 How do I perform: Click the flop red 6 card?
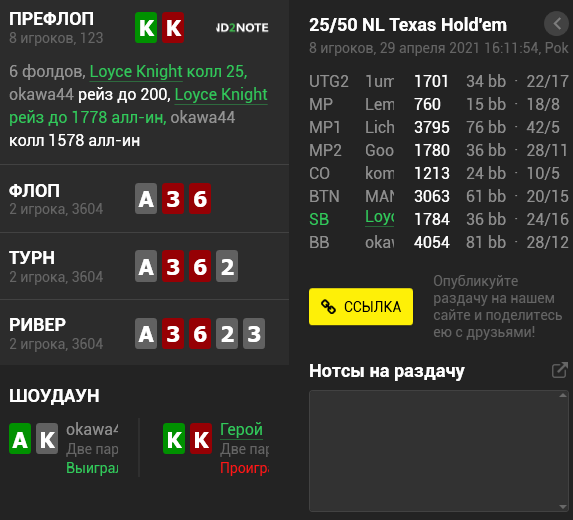tap(200, 199)
